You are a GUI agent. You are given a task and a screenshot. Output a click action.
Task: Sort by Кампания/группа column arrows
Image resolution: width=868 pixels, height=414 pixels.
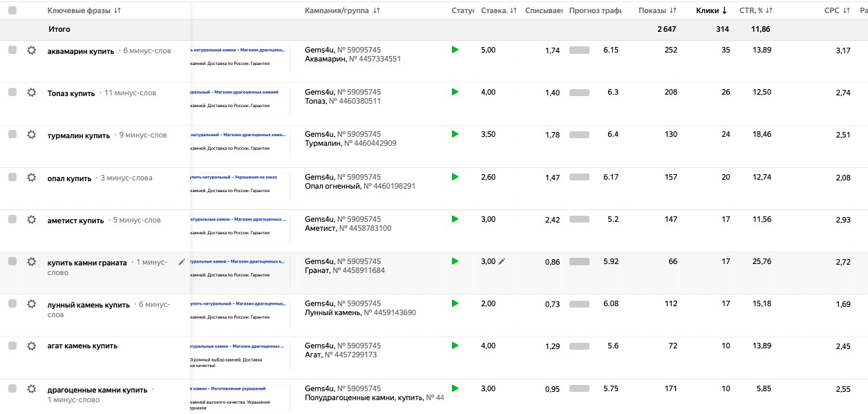(376, 10)
